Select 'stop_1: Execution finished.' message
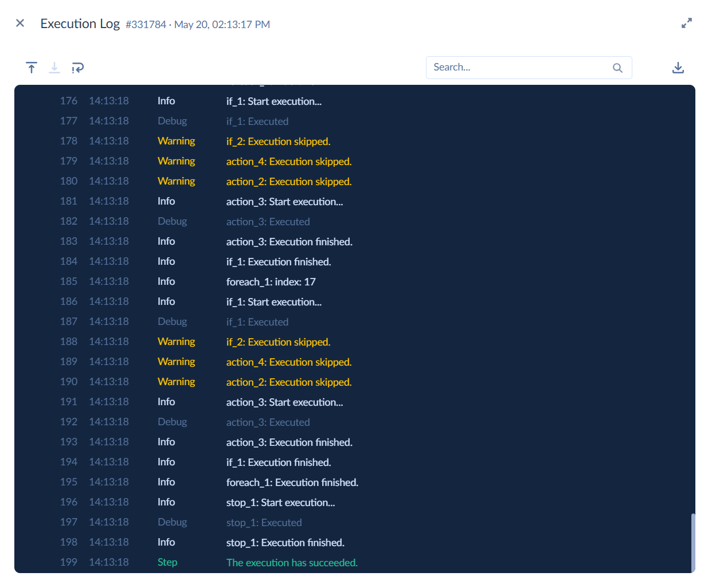The height and width of the screenshot is (588, 712). [x=285, y=543]
